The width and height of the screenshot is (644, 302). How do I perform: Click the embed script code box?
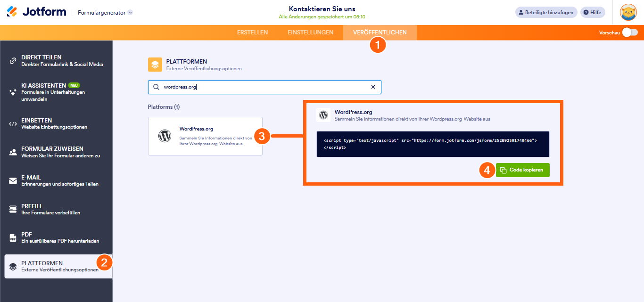[433, 144]
